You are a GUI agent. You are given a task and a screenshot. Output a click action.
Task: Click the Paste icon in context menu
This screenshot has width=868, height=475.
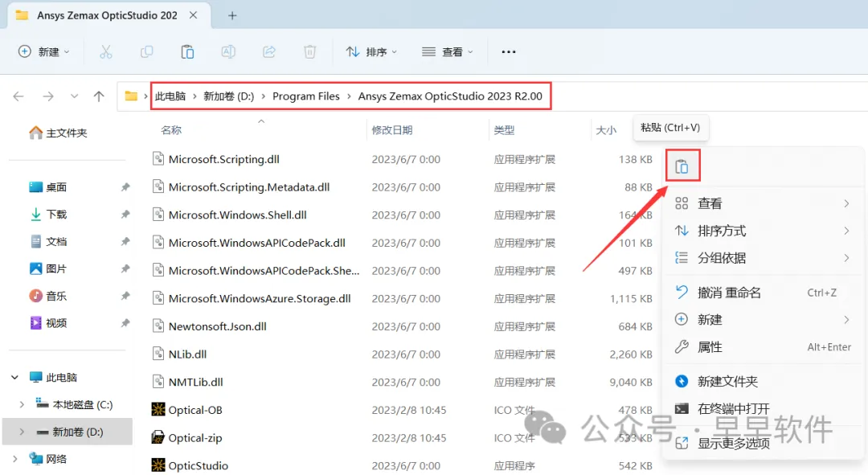682,166
